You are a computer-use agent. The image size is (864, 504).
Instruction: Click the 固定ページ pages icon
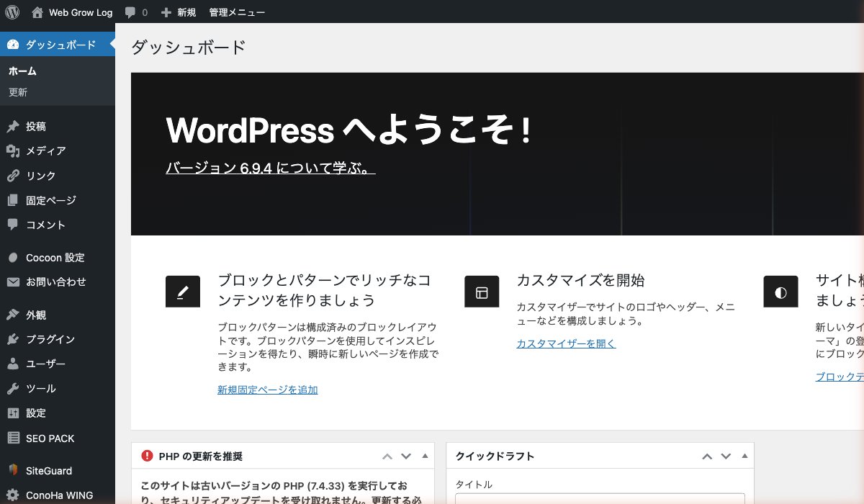13,200
